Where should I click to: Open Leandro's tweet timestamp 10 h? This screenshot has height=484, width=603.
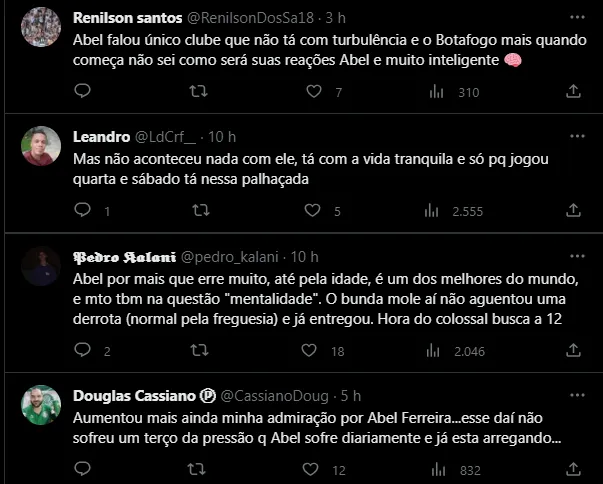point(222,137)
